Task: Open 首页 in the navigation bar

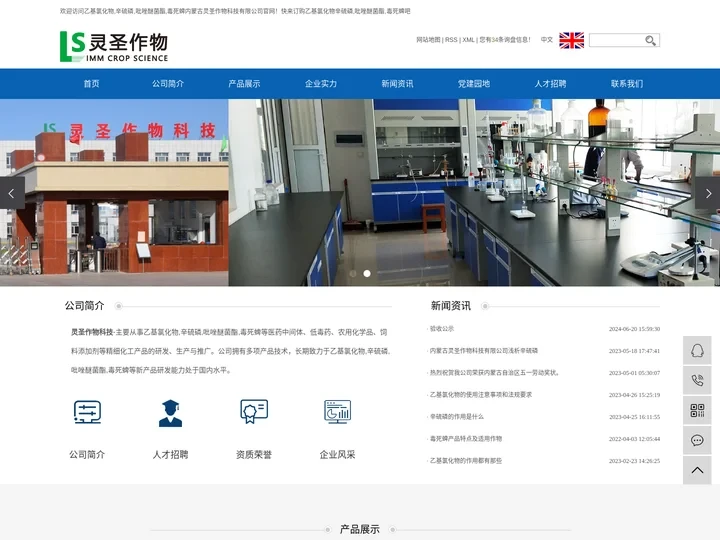Action: pos(91,84)
